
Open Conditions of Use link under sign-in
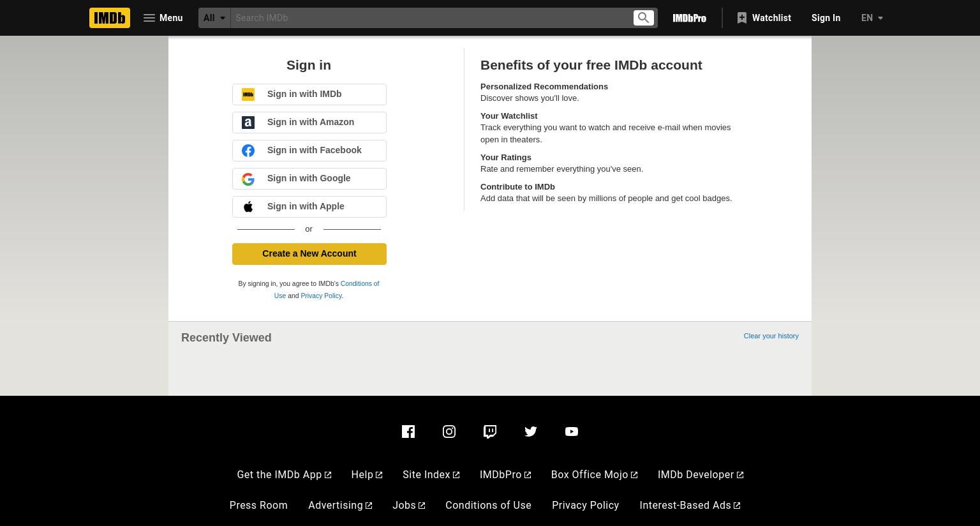pyautogui.click(x=359, y=283)
